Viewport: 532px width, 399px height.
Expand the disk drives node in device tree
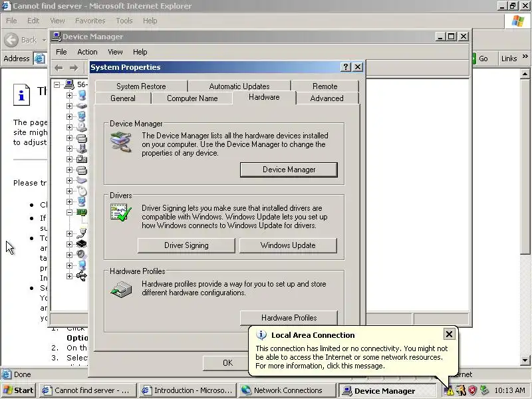pyautogui.click(x=69, y=106)
